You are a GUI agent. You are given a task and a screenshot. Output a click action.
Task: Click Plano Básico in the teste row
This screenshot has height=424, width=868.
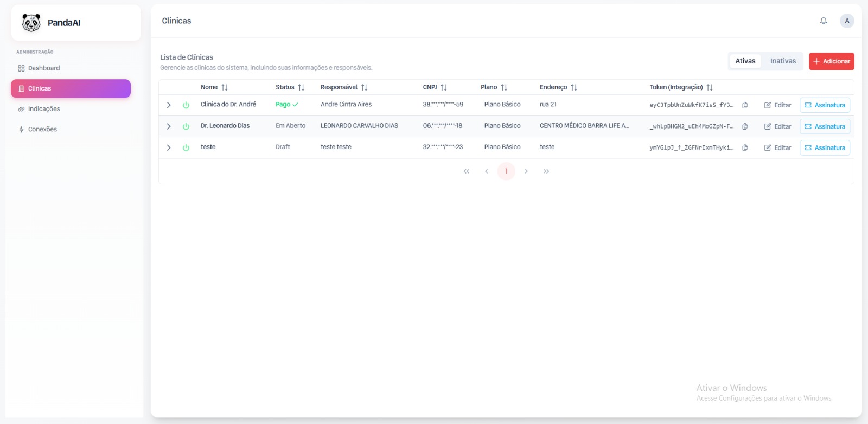(502, 147)
